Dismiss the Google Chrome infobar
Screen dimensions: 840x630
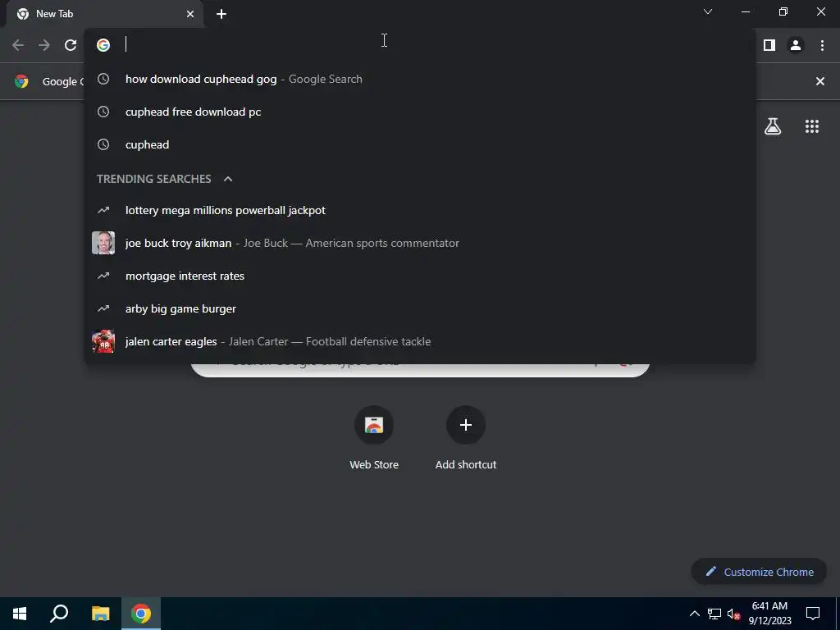pos(820,81)
